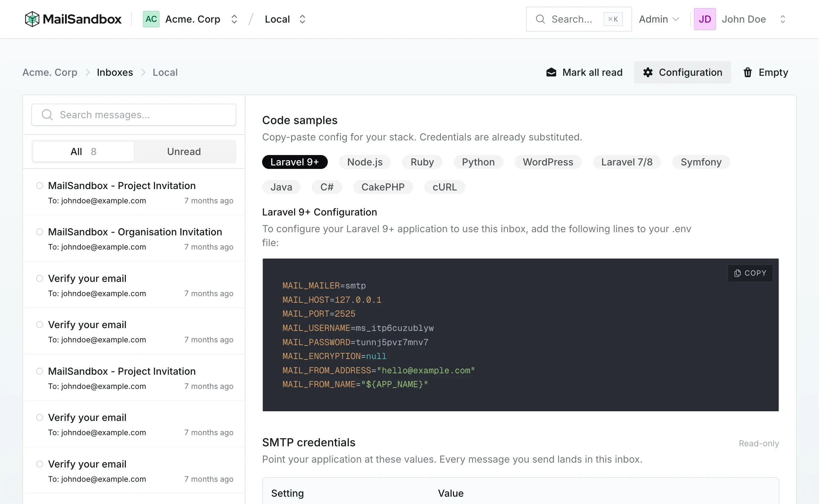Open the Configuration panel button
819x504 pixels.
pos(682,72)
